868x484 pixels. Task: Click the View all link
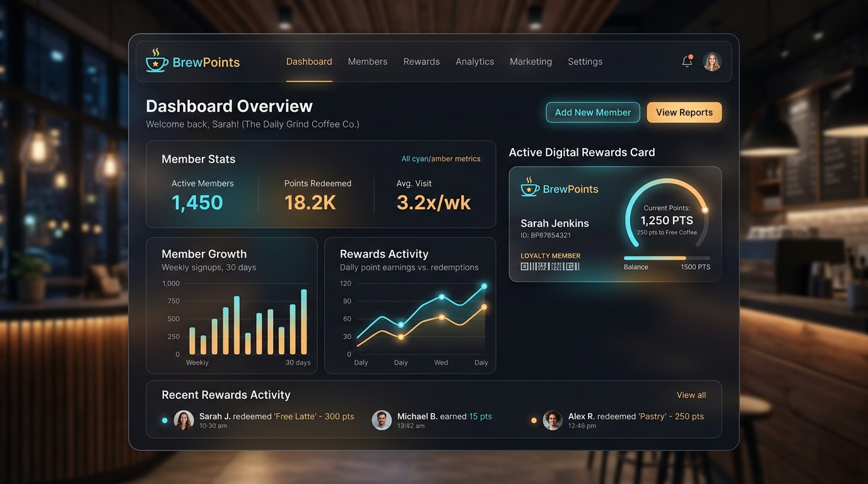pyautogui.click(x=691, y=395)
